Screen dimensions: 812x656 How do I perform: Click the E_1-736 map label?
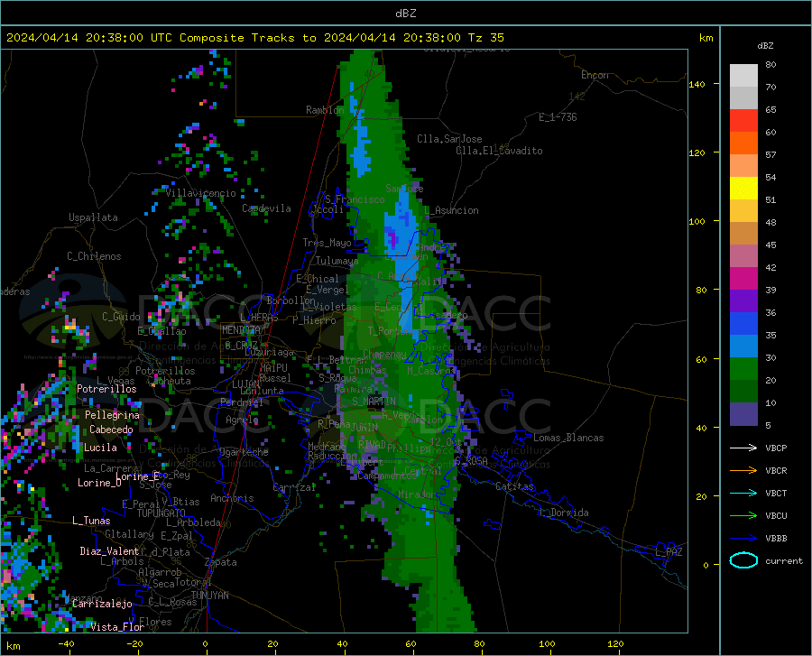click(558, 117)
